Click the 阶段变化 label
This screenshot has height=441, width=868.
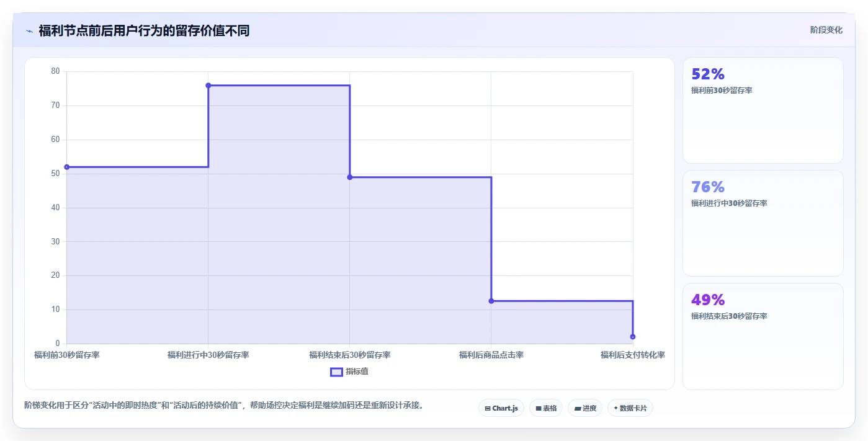coord(826,30)
